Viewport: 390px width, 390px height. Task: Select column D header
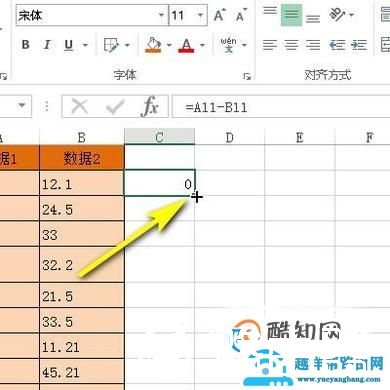230,137
